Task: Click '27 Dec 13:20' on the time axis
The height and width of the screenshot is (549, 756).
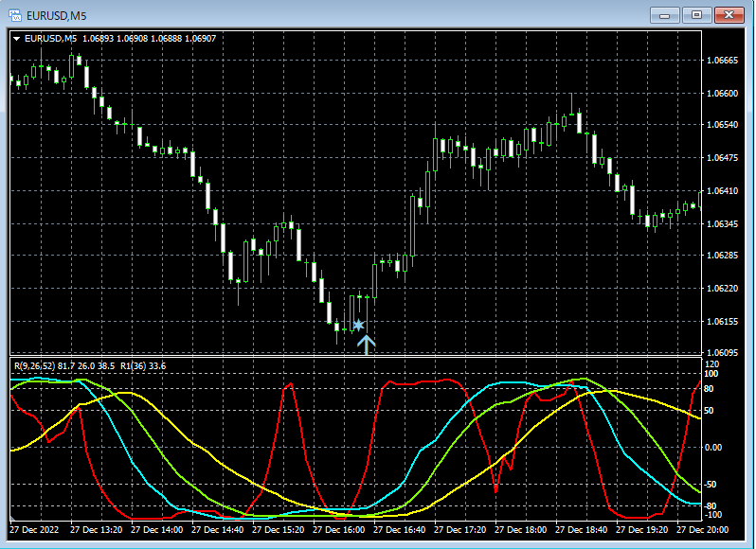Action: 96,530
